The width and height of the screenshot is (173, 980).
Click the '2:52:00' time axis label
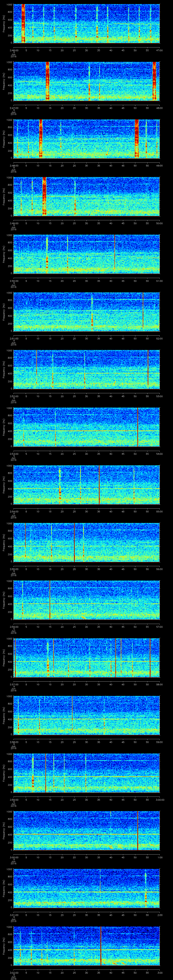pyautogui.click(x=14, y=396)
